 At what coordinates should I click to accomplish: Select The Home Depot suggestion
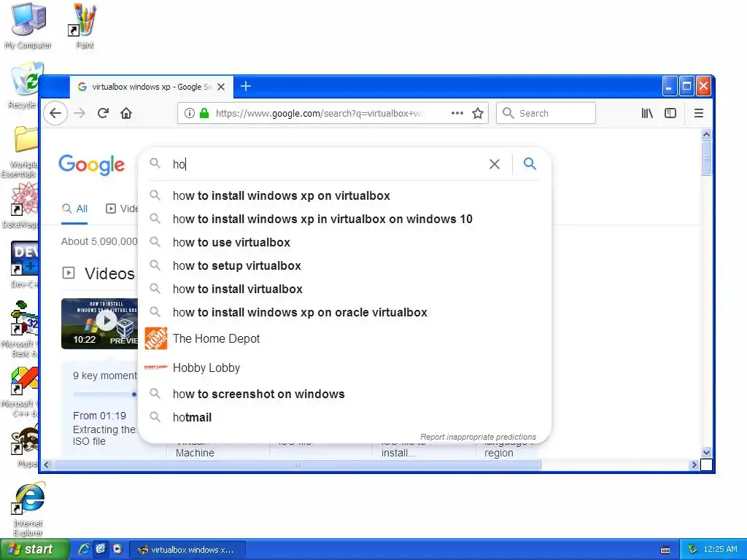point(344,338)
